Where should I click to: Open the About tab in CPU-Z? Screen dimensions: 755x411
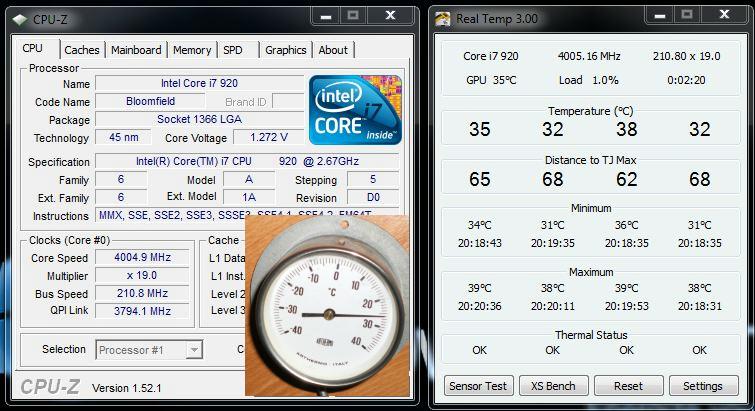[x=333, y=50]
